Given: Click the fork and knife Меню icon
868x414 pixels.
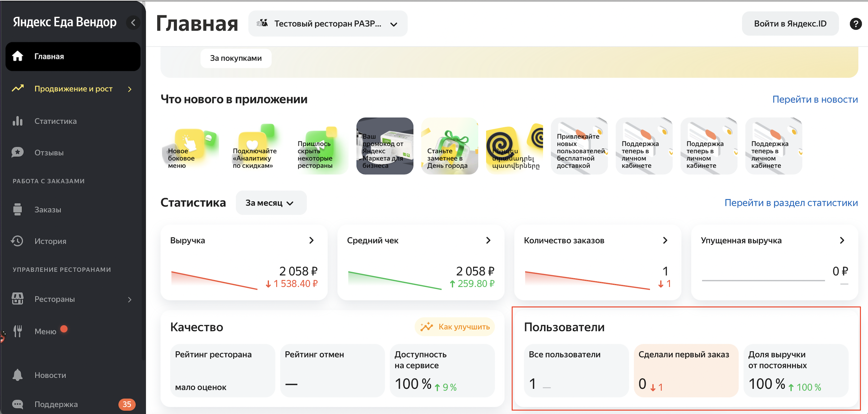Looking at the screenshot, I should pos(18,331).
